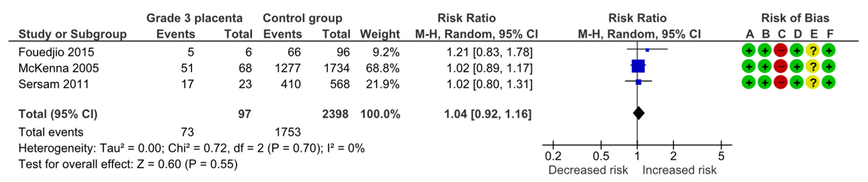
Task: Click the Total (95% CI) row label
Action: click(58, 114)
